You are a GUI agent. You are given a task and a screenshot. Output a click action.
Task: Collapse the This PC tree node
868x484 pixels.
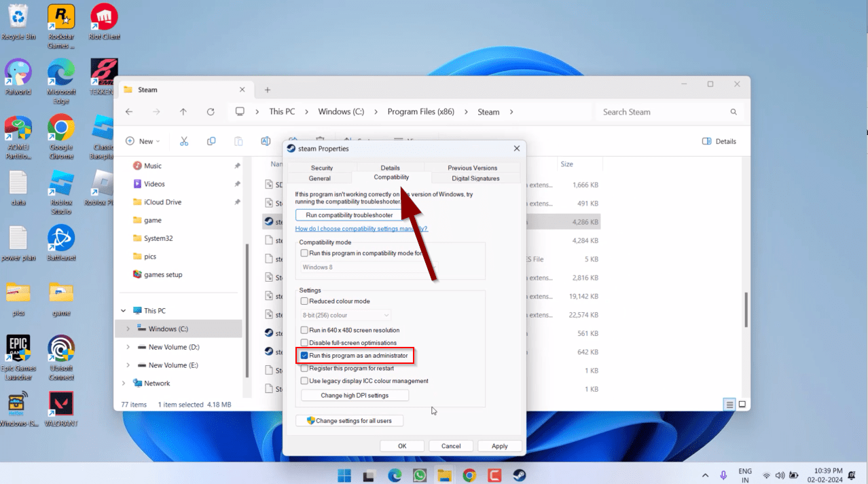click(123, 311)
